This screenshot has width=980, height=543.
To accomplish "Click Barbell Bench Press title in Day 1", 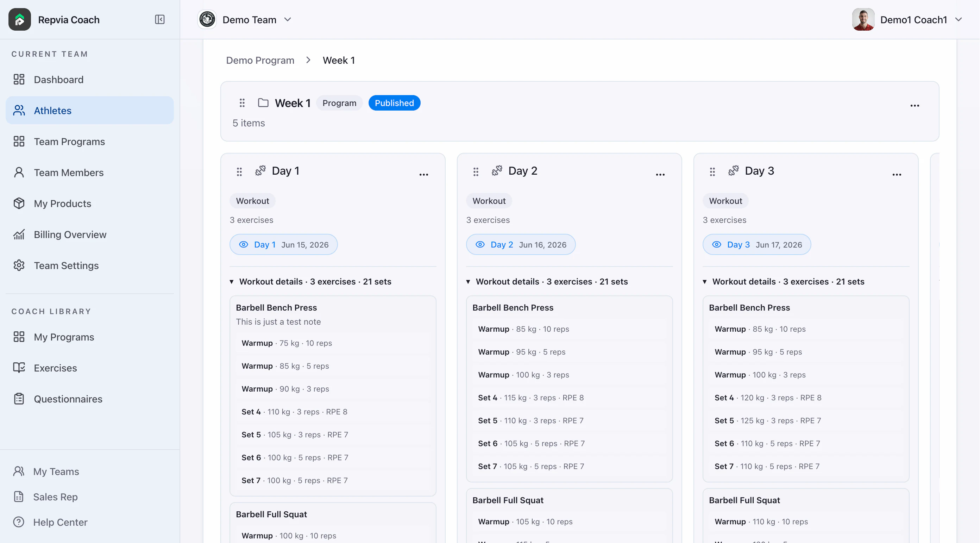I will (276, 307).
